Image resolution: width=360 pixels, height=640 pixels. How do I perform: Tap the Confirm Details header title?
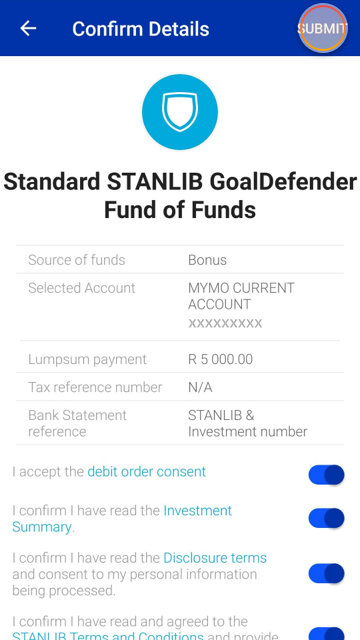pyautogui.click(x=141, y=29)
